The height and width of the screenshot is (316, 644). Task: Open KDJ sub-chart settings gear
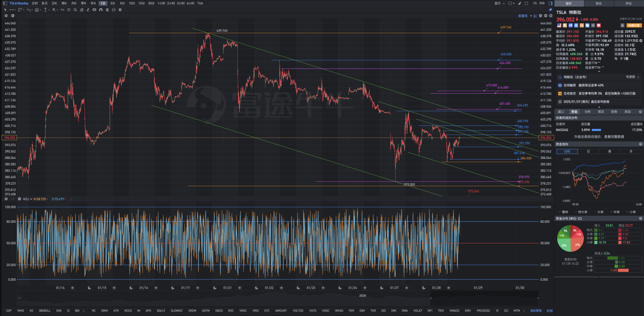pos(6,199)
